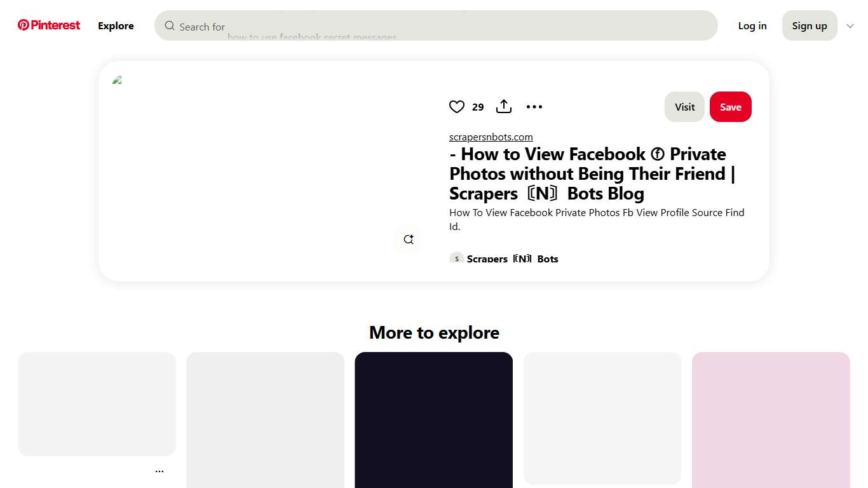React with the heart icon on the pin
This screenshot has height=488, width=868.
pos(457,107)
